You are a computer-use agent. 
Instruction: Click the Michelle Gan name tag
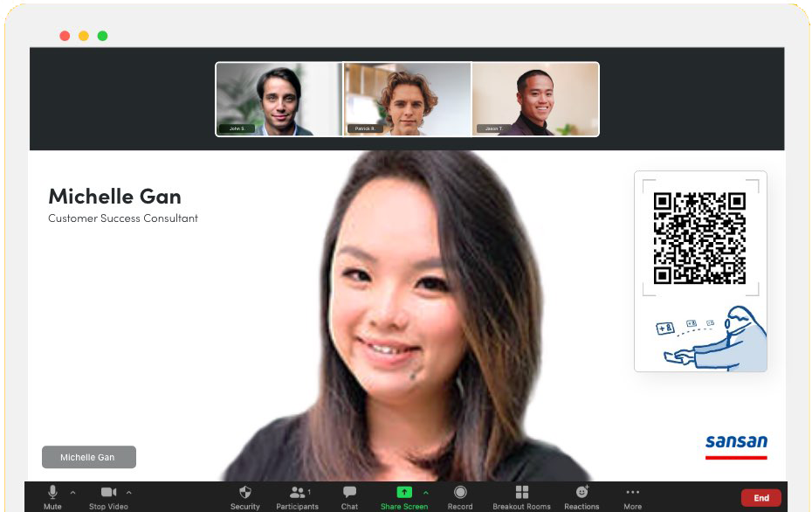(x=88, y=457)
